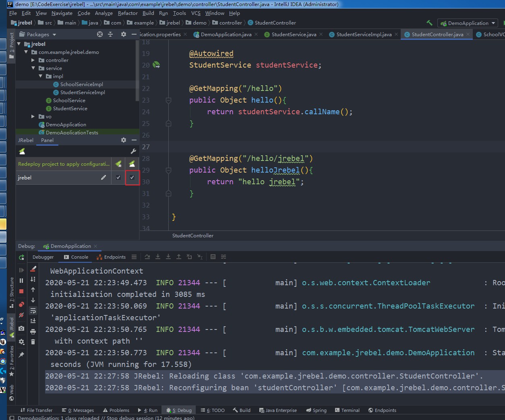Uncheck the JRebel checkbox for jrebel module
Screen dimensions: 505x420
118,177
